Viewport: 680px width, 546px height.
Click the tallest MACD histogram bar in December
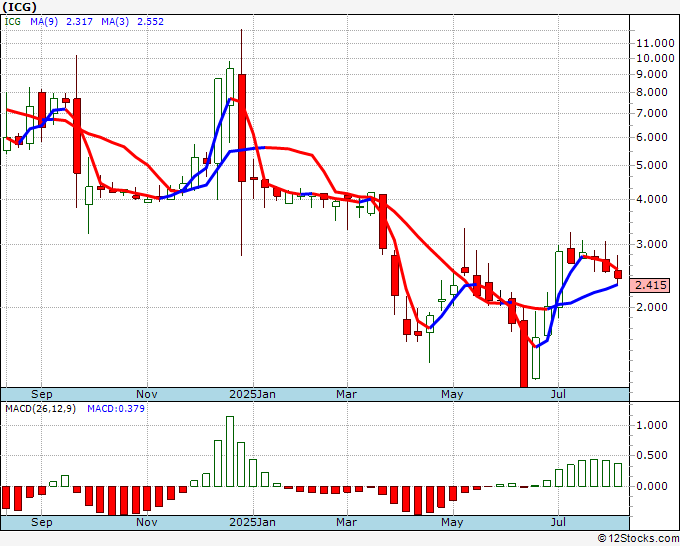pyautogui.click(x=230, y=451)
